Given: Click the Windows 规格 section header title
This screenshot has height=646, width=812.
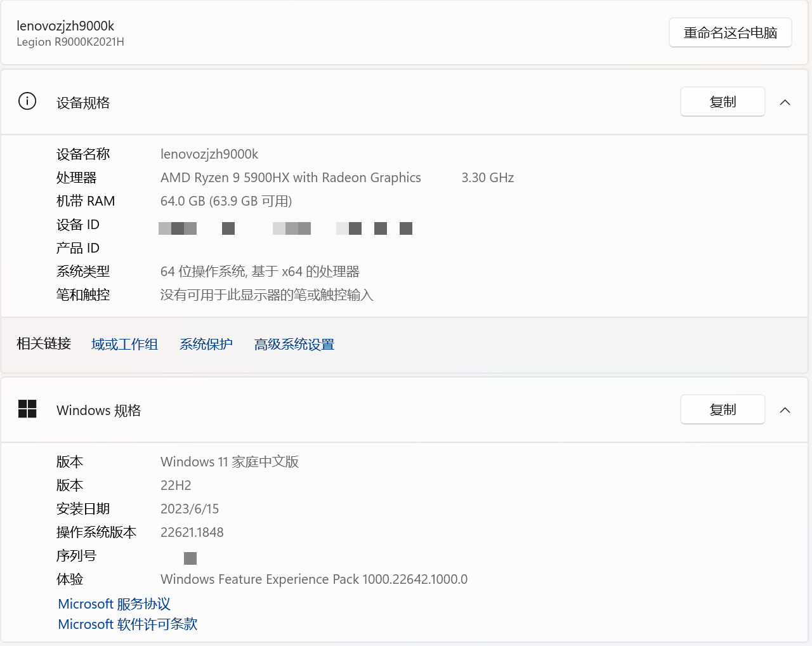Looking at the screenshot, I should [98, 411].
